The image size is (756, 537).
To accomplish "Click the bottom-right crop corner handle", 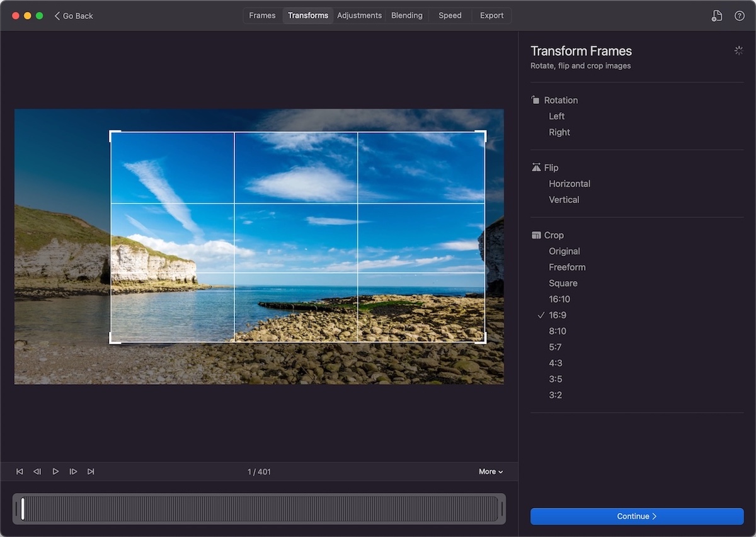I will coord(483,341).
